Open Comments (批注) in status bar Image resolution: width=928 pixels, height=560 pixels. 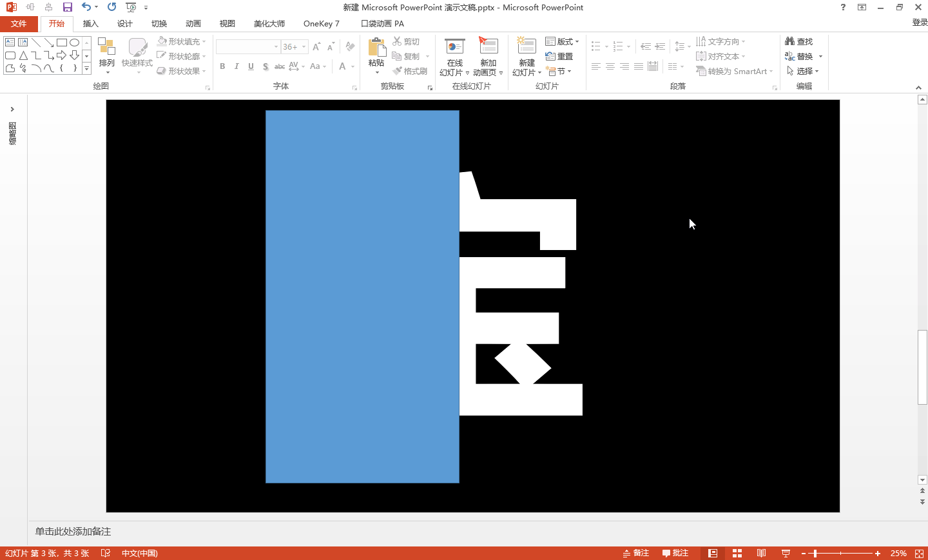(675, 553)
